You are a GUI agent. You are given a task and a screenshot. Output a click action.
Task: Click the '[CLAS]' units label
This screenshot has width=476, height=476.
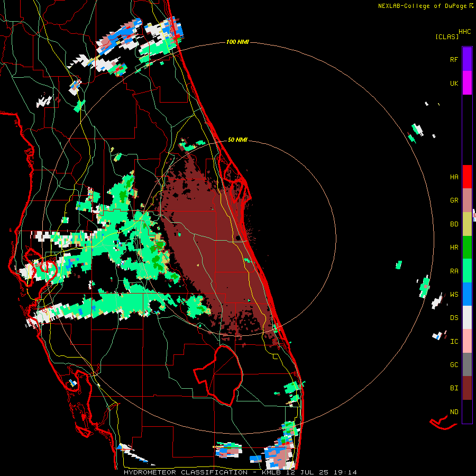447,37
